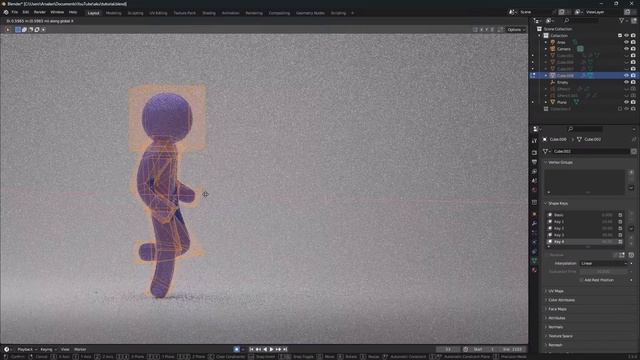The height and width of the screenshot is (360, 640).
Task: Choose the subtract selection mode icon
Action: click(x=31, y=29)
